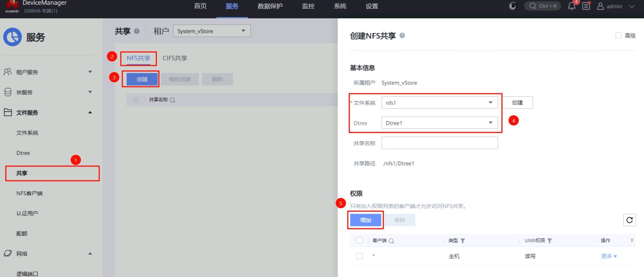
Task: Click the 共享名称 text input field
Action: click(x=439, y=143)
